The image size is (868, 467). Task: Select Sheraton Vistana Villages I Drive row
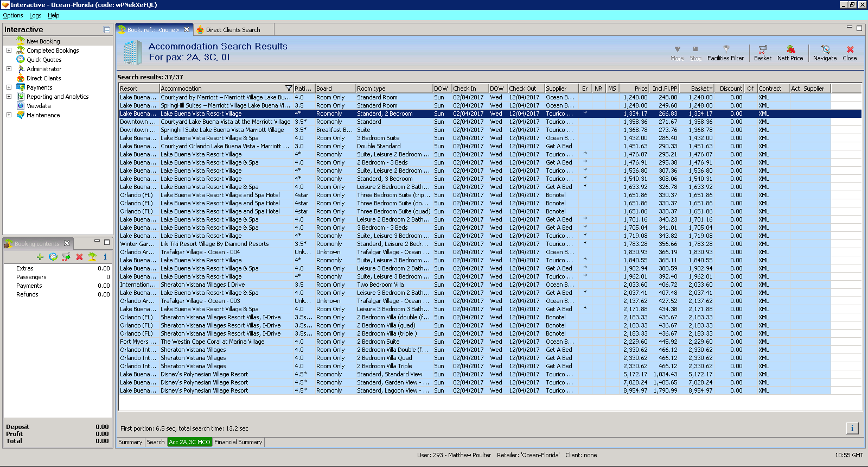475,285
